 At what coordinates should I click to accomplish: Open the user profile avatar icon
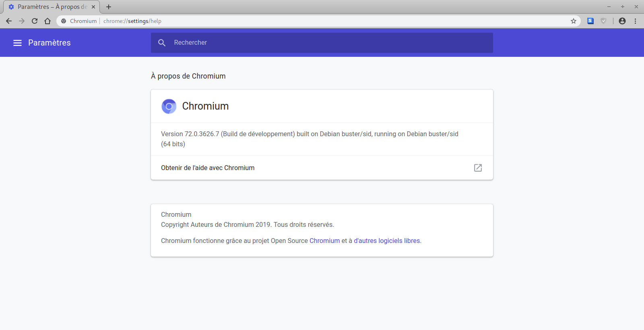(622, 21)
